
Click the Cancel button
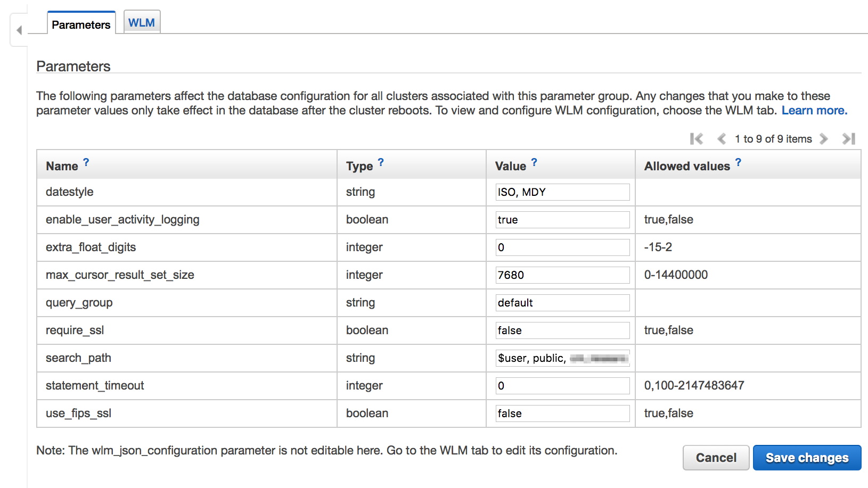[x=716, y=457]
